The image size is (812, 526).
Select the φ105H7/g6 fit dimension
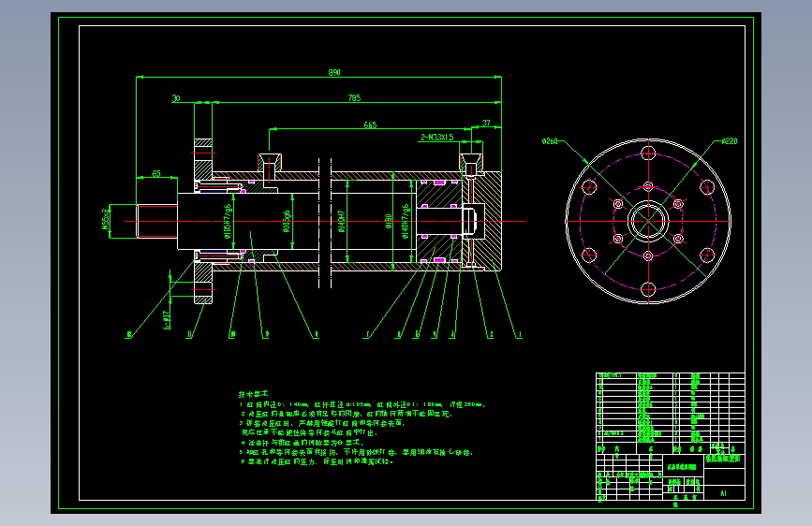227,222
